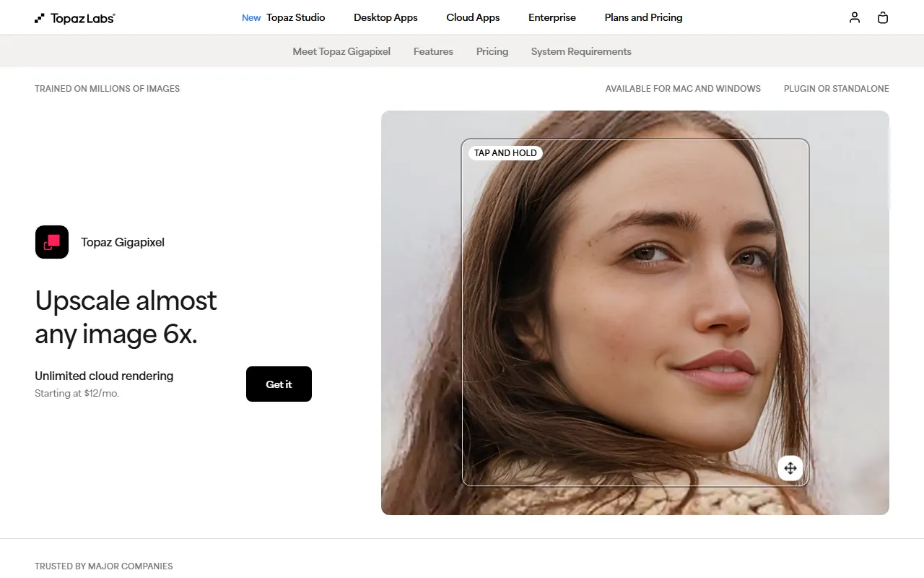Image resolution: width=924 pixels, height=578 pixels.
Task: Click the Available for Mac and Windows label
Action: click(x=683, y=89)
